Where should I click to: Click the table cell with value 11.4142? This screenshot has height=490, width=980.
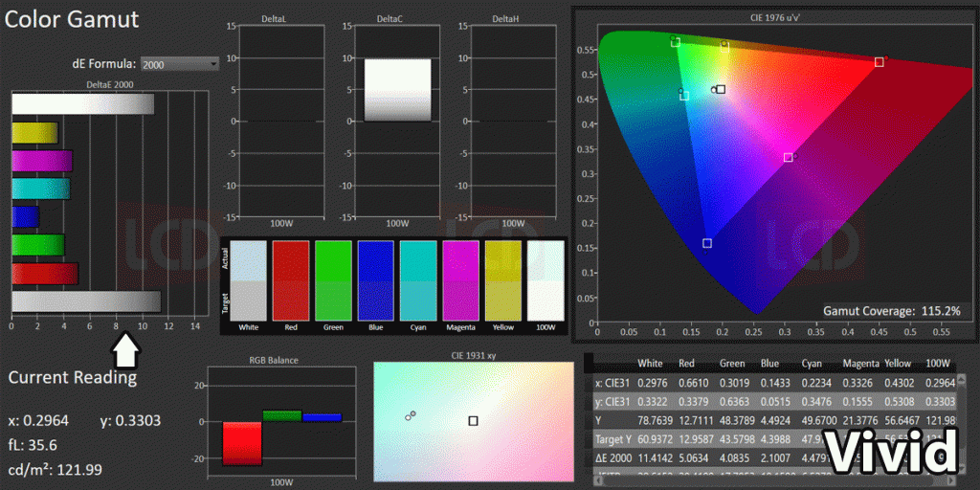(x=655, y=458)
